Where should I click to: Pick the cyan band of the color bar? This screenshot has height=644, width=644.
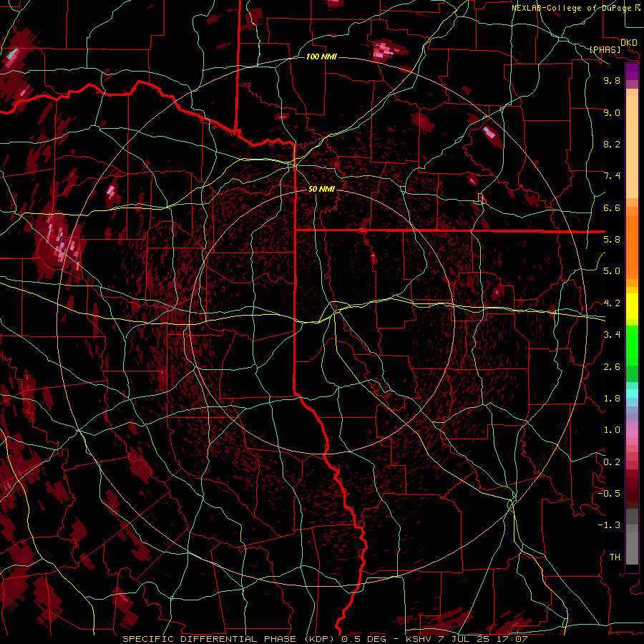632,393
